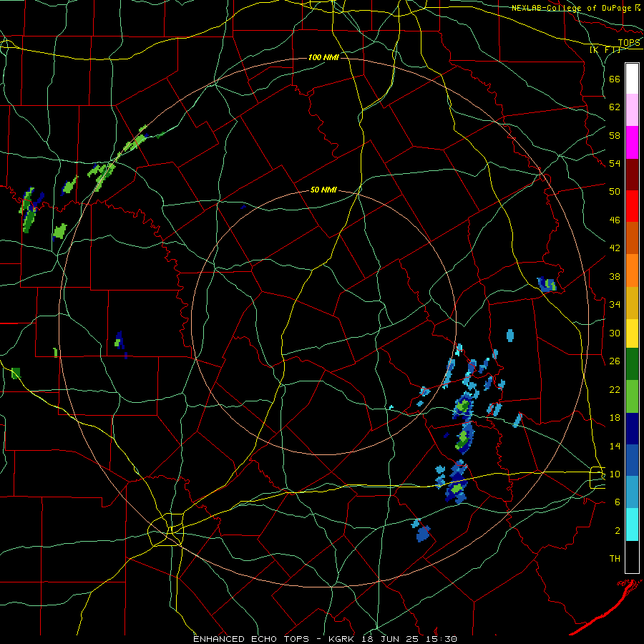Click the 42 legend value
Viewport: 644px width, 644px height.
(x=615, y=248)
